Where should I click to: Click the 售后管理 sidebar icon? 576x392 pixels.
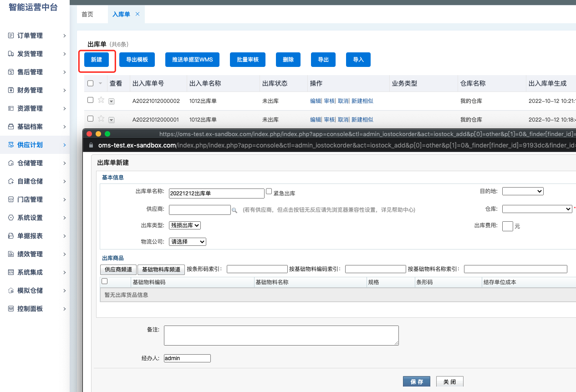tap(11, 72)
